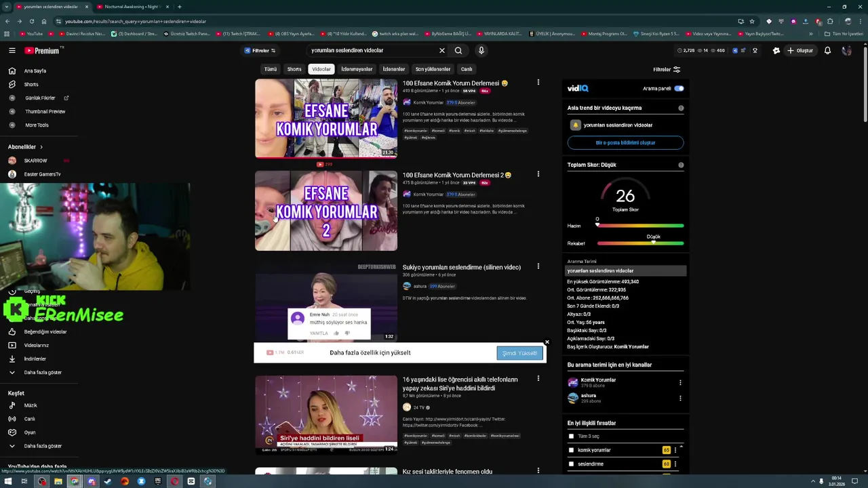Viewport: 868px width, 488px height.
Task: Switch to 'Nocturnal Awakening' browser tab
Action: pos(131,7)
